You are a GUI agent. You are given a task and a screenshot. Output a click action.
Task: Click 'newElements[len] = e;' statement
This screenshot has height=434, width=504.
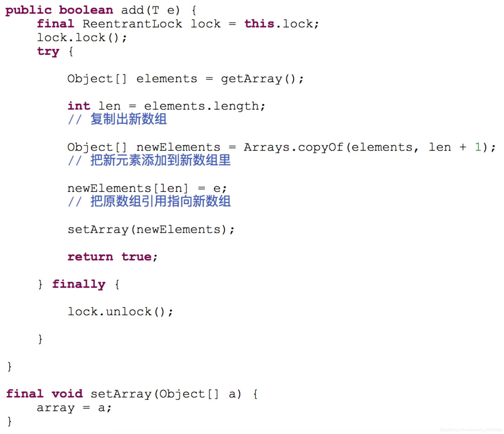click(x=147, y=188)
